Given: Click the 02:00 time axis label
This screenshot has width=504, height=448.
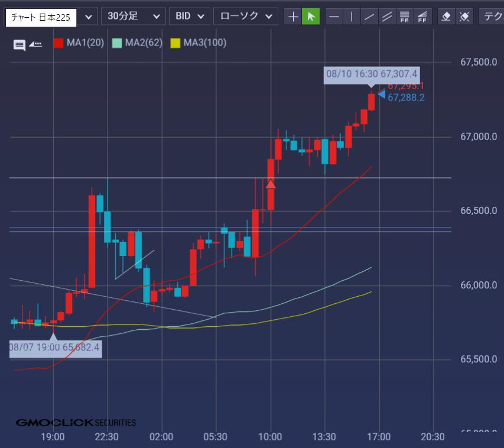Looking at the screenshot, I should (x=161, y=437).
